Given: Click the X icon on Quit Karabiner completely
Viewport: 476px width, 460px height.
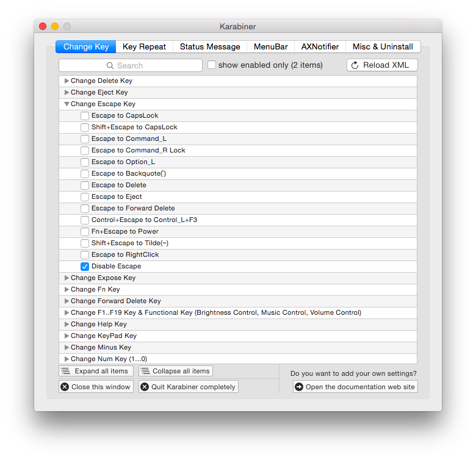Looking at the screenshot, I should pos(145,387).
